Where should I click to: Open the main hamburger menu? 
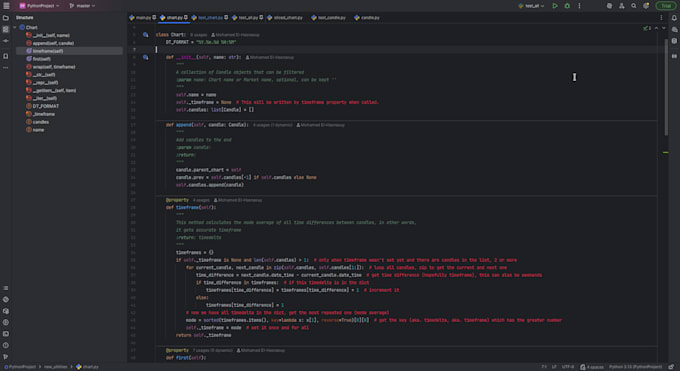[x=6, y=6]
